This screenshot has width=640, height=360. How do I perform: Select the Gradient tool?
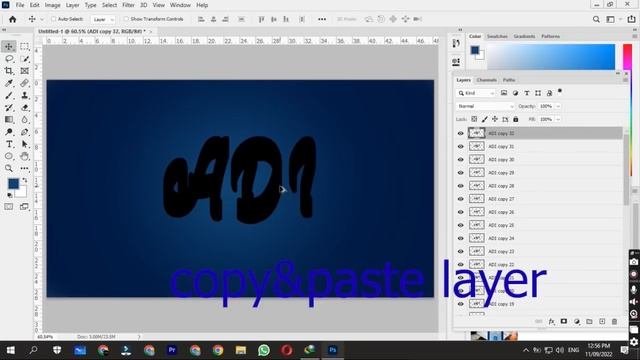[9, 120]
